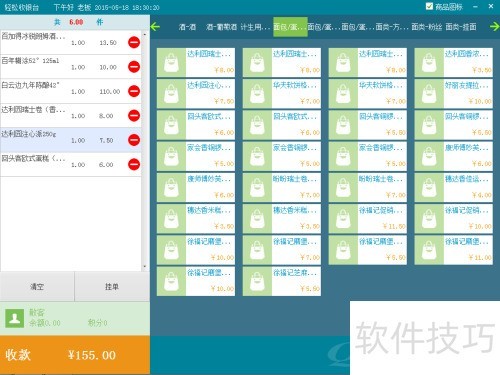Click the green customer avatar icon
The image size is (500, 375).
[x=14, y=318]
